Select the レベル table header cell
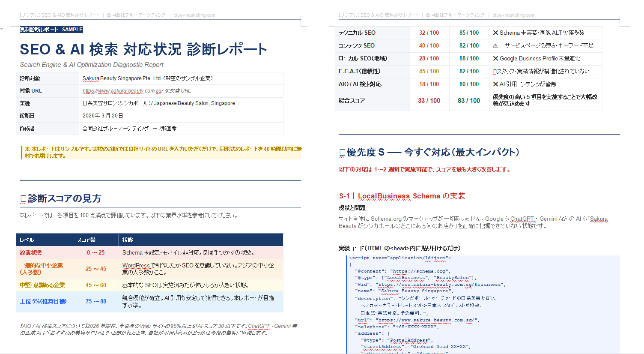644x354 pixels. 45,240
